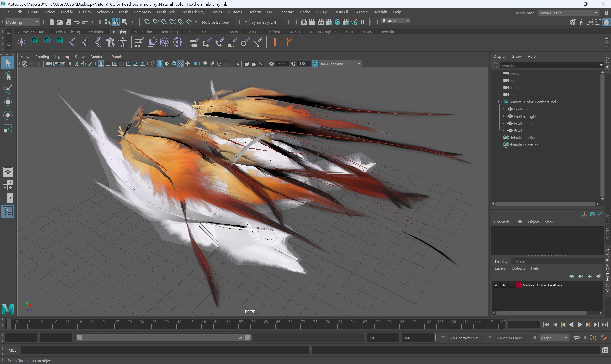The height and width of the screenshot is (364, 611).
Task: Choose the Scale tool in toolbox
Action: point(8,128)
